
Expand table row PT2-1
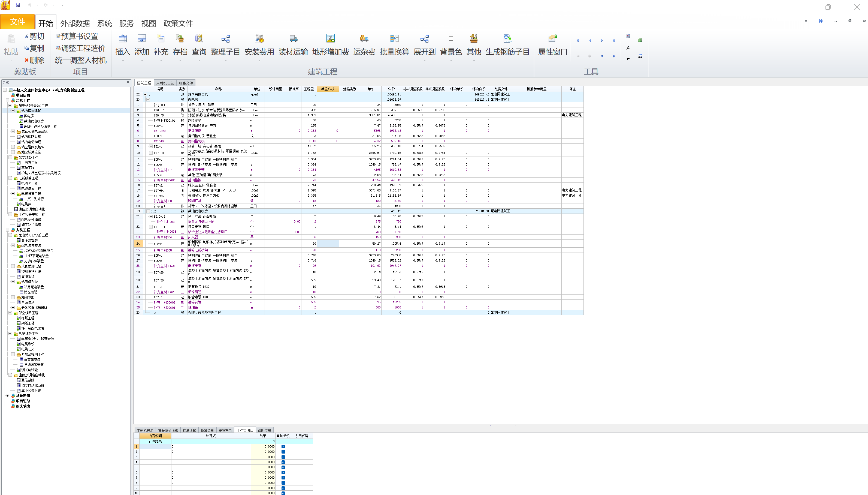click(151, 146)
